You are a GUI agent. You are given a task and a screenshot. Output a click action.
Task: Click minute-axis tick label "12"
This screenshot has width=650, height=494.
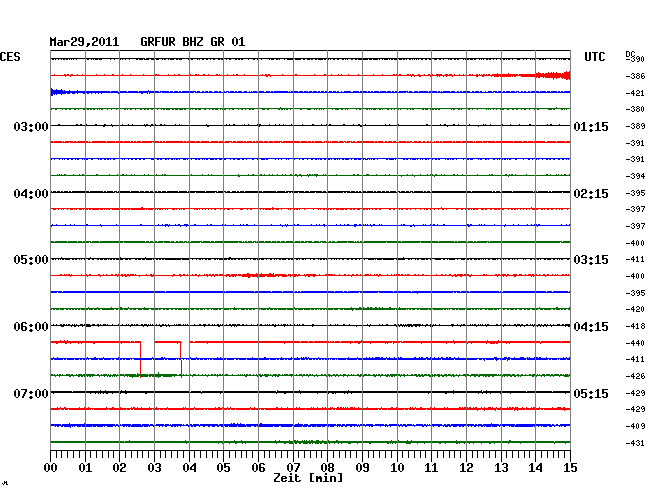point(466,468)
